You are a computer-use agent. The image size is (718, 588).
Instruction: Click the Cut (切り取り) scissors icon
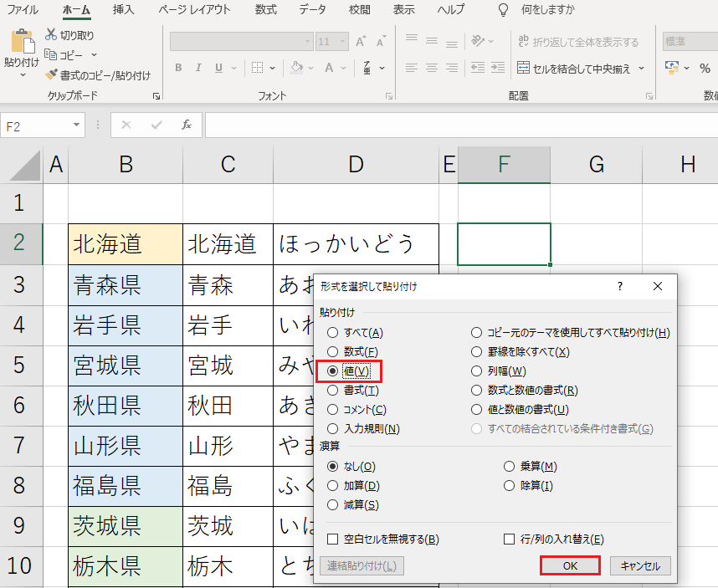coord(51,35)
